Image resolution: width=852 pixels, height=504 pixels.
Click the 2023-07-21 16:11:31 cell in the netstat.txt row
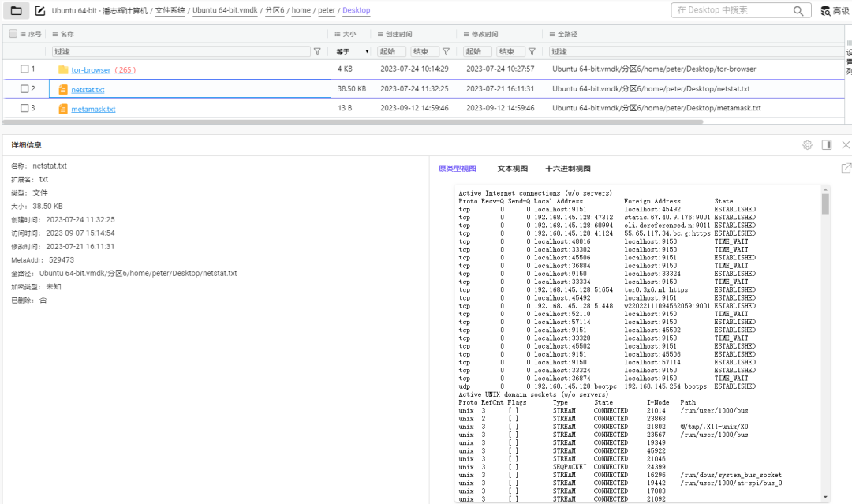pos(500,88)
